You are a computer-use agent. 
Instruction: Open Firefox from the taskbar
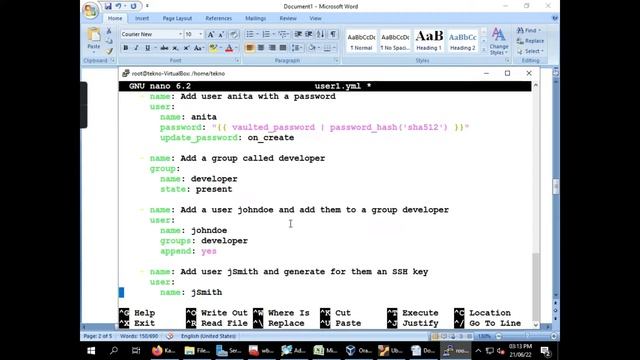click(x=163, y=351)
